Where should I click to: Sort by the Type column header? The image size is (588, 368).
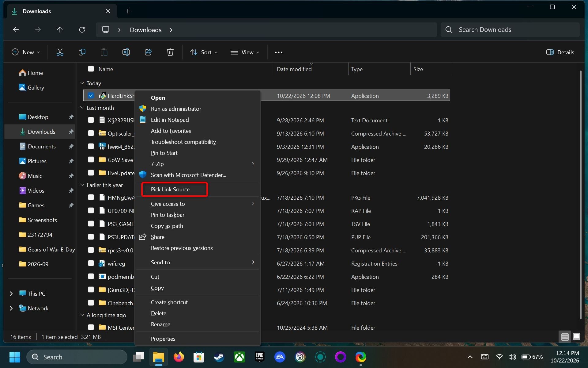pos(379,69)
